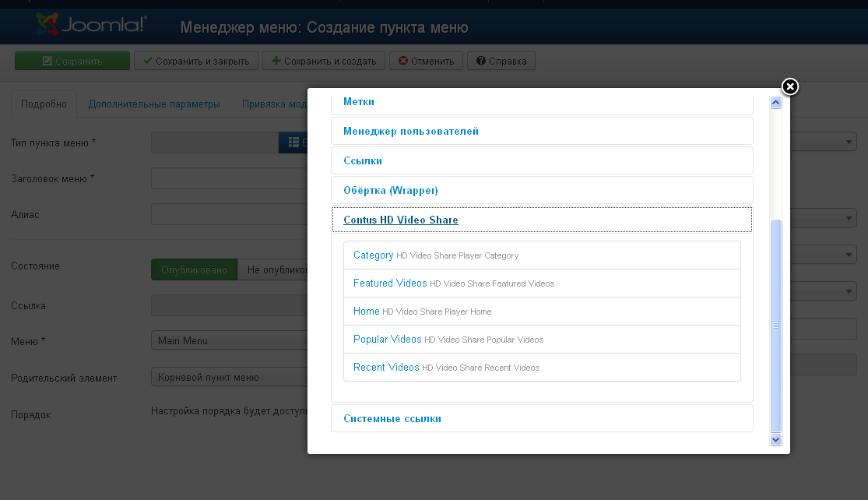Expand the Обёртка (Wrapper) section

click(390, 191)
